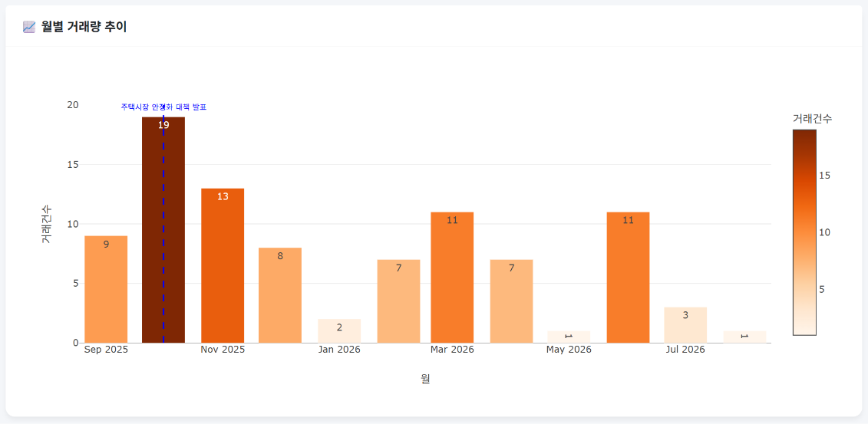Select the darkest bar labeled 19
Viewport: 868px width, 424px height.
click(x=163, y=230)
